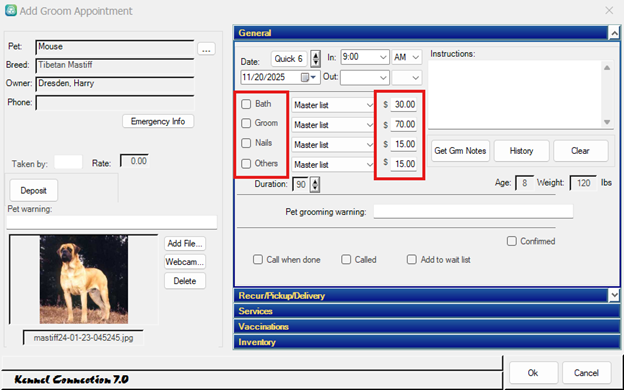Enable the Groom checkbox

pos(246,123)
